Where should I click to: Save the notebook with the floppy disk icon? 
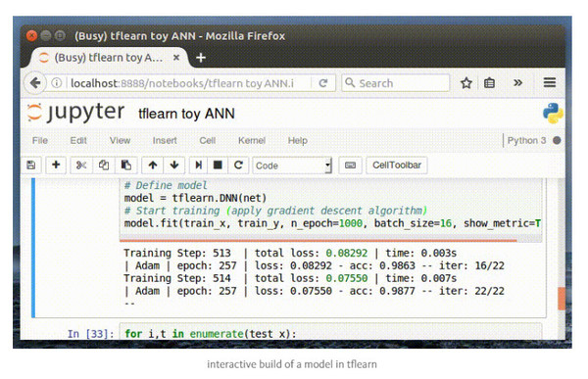(31, 165)
